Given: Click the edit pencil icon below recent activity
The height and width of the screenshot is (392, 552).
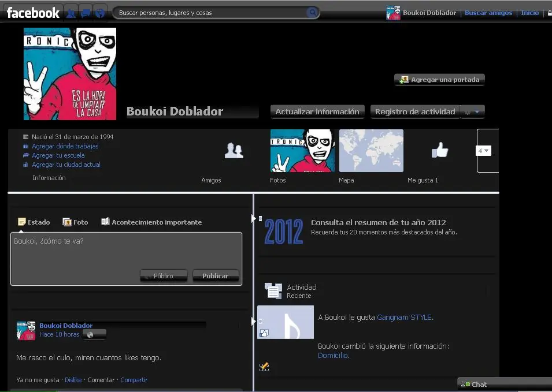Looking at the screenshot, I should pyautogui.click(x=264, y=367).
